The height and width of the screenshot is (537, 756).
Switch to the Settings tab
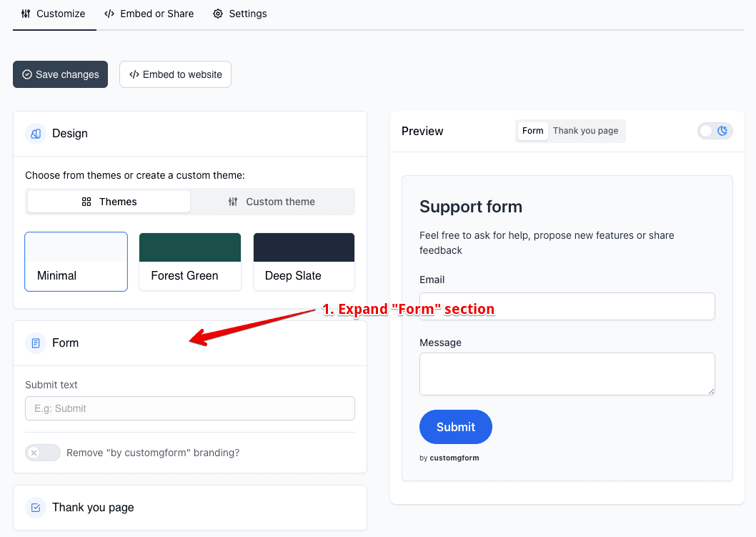(x=240, y=14)
